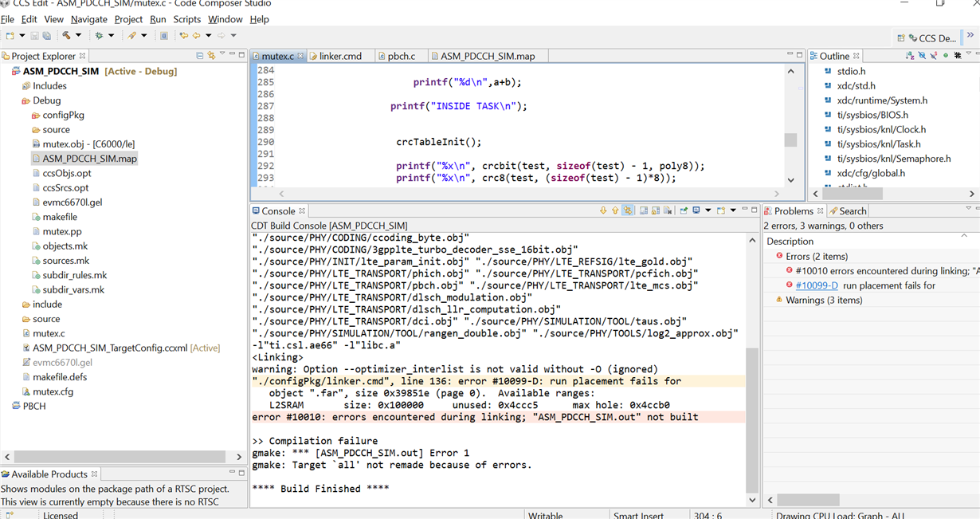Screen dimensions: 980x519
Task: Select ASM_PDCCH_SIM.map in Project Explorer
Action: coord(84,159)
